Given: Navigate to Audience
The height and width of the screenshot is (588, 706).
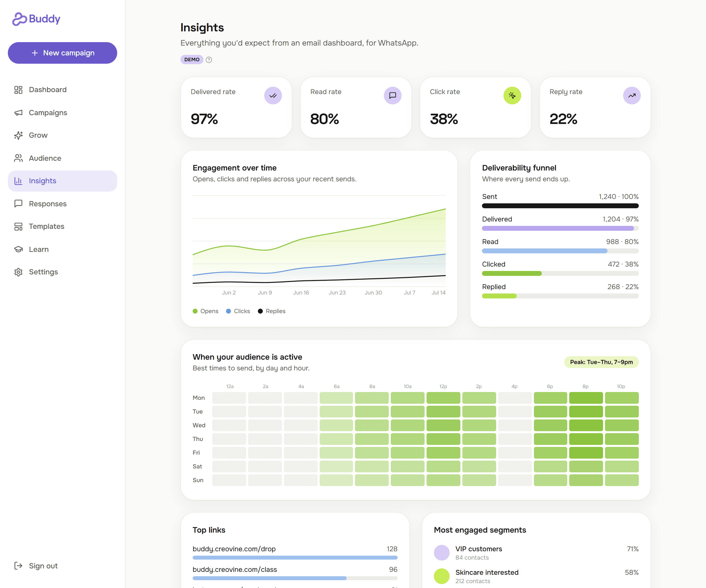Looking at the screenshot, I should [63, 158].
